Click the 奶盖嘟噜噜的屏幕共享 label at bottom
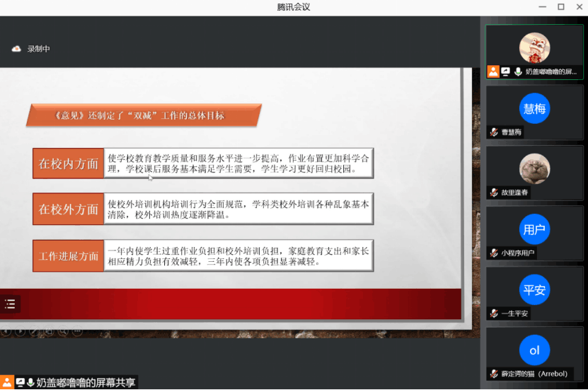 [86, 382]
